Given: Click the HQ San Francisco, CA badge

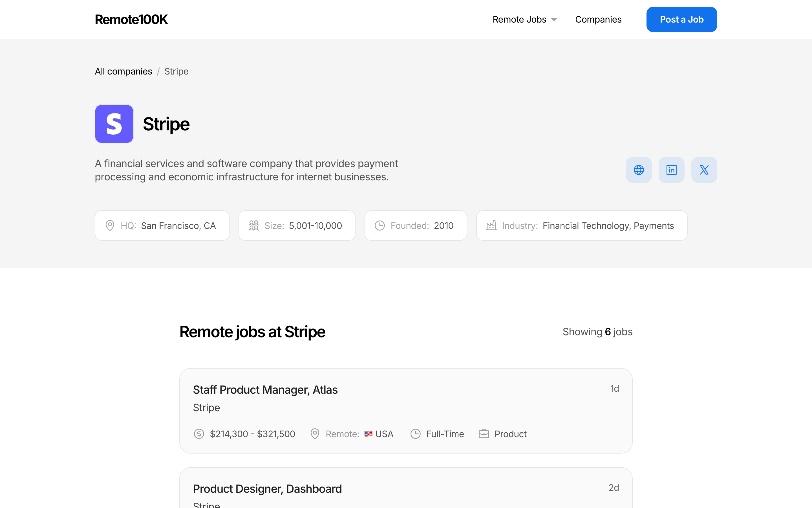Looking at the screenshot, I should 162,225.
